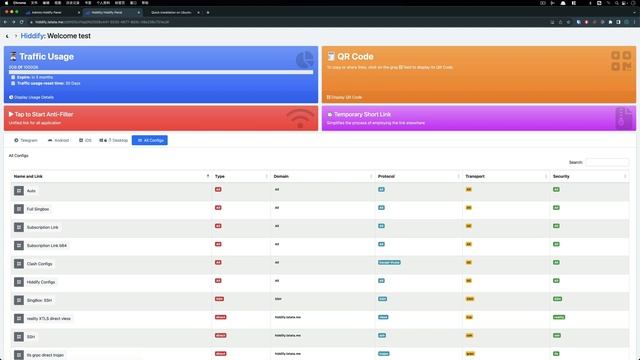
Task: Show the QR code for Clash Configs
Action: coord(19,264)
